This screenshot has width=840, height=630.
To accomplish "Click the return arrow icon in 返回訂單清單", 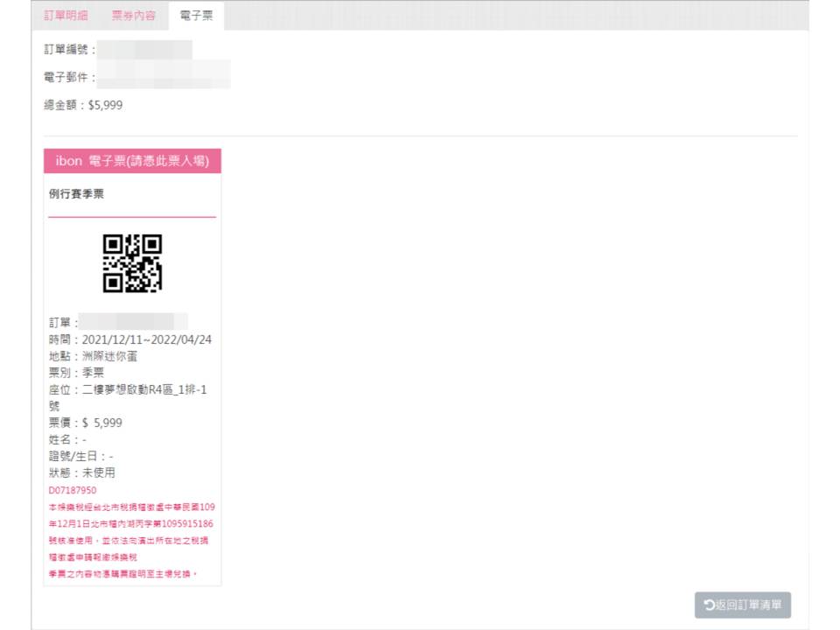I will [x=710, y=605].
